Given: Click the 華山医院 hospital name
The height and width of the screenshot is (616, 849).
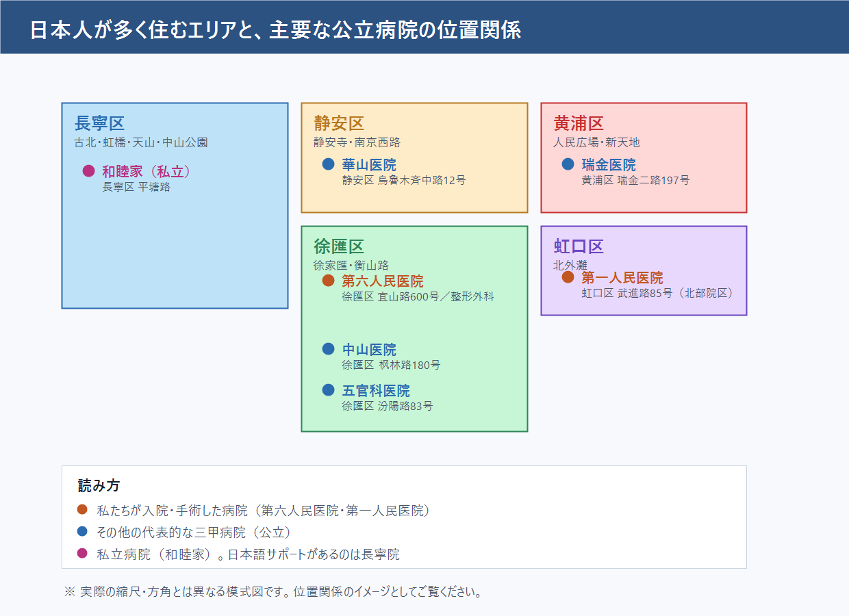Looking at the screenshot, I should pyautogui.click(x=369, y=165).
